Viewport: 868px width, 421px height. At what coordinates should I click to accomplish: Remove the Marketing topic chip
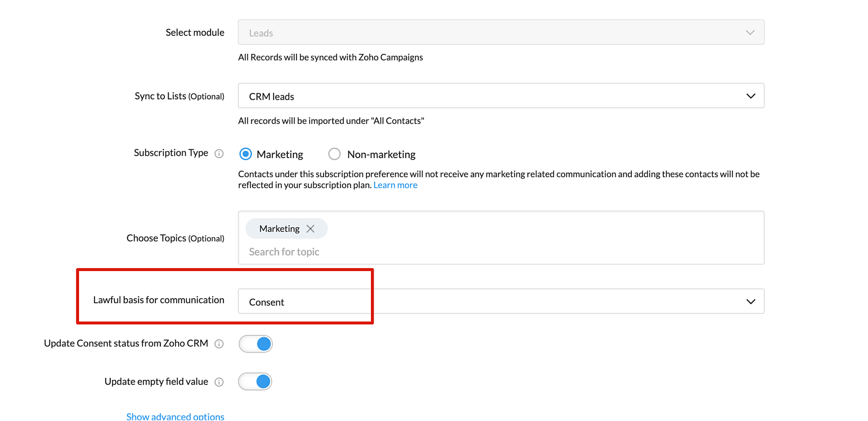310,229
